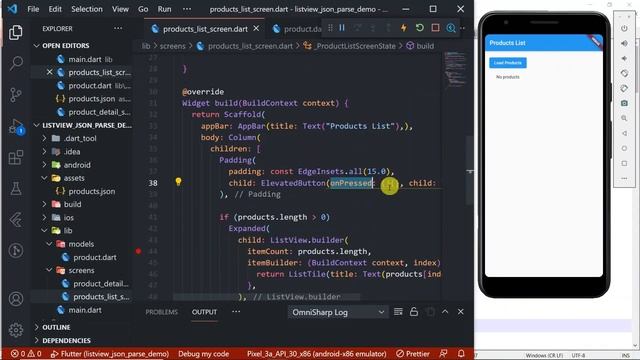Open Explorer views and more actions
Screen dimensions: 640x360
click(118, 29)
